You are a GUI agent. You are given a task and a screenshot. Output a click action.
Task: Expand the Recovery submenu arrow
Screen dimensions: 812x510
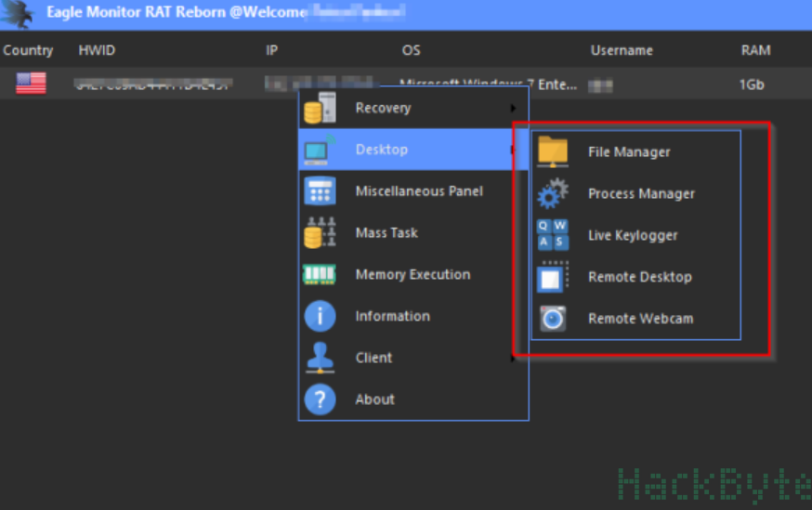pos(513,108)
